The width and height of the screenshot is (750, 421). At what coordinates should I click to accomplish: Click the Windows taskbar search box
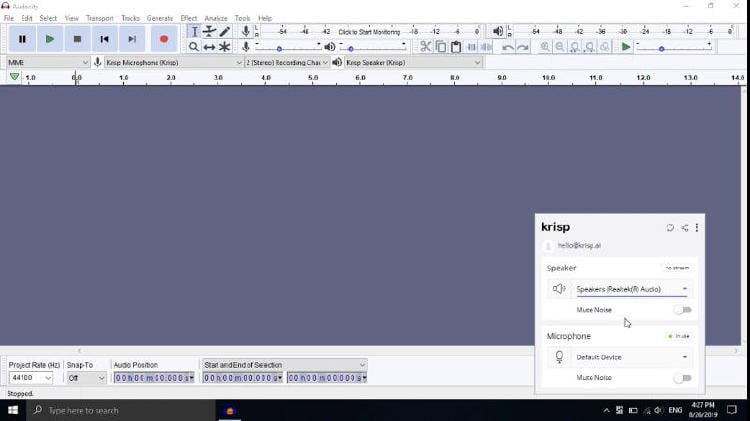coord(120,410)
